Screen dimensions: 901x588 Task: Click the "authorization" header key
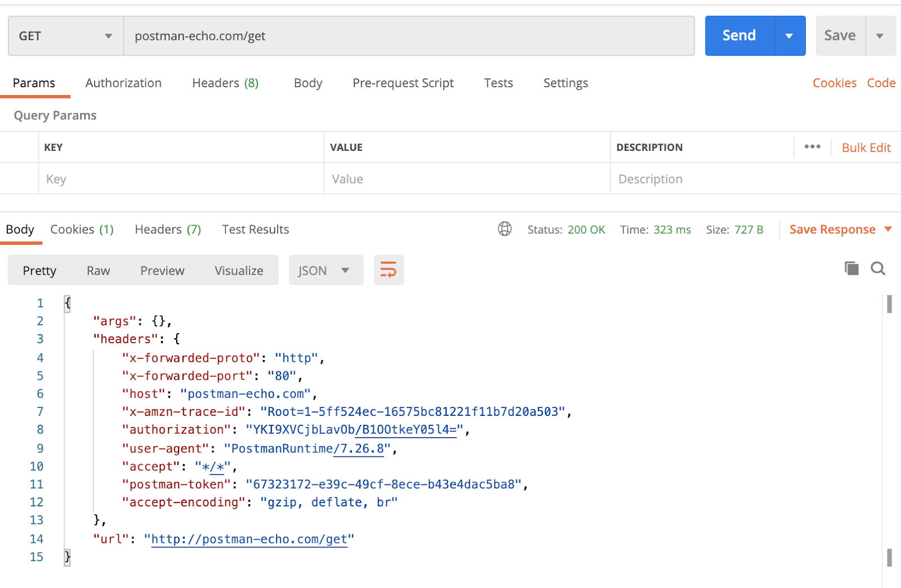tap(177, 430)
